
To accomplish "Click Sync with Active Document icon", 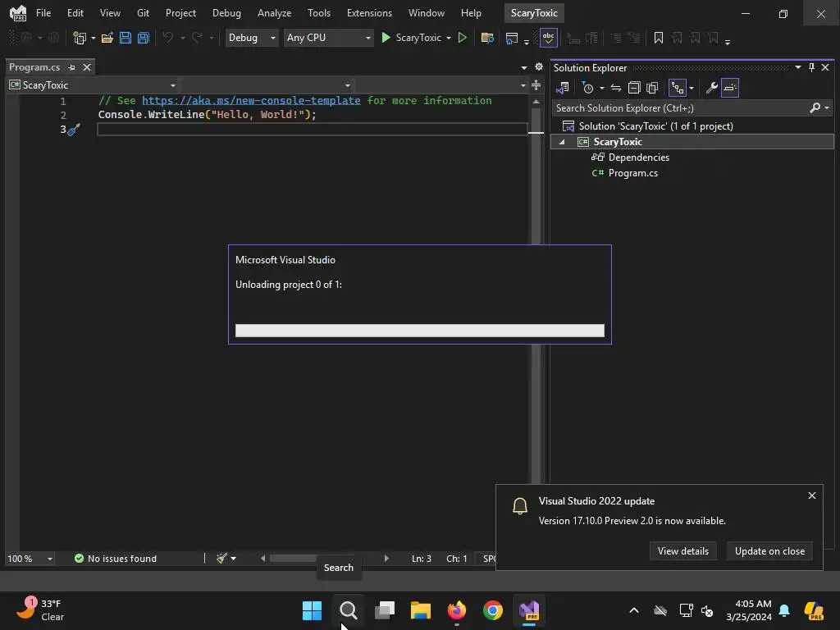I will (x=616, y=88).
